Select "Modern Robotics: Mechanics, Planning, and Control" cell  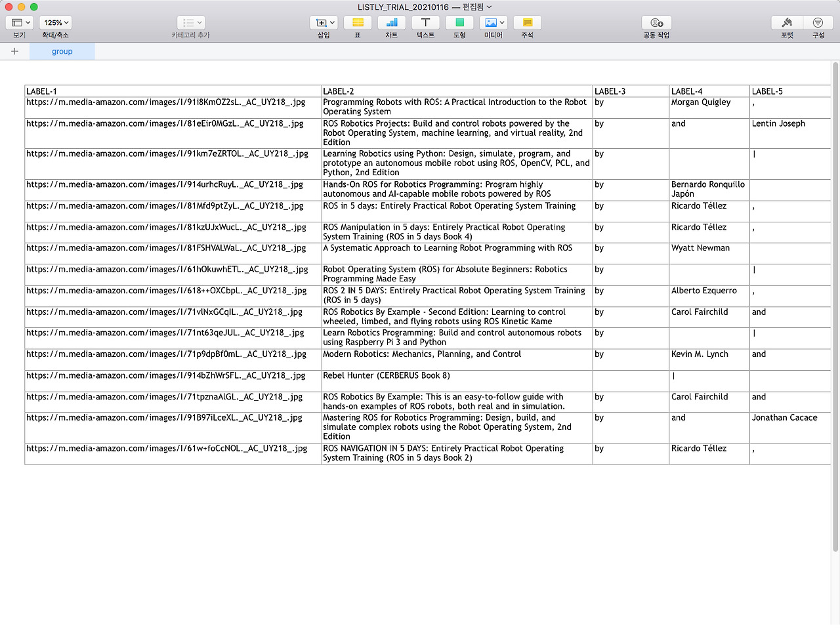[457, 360]
